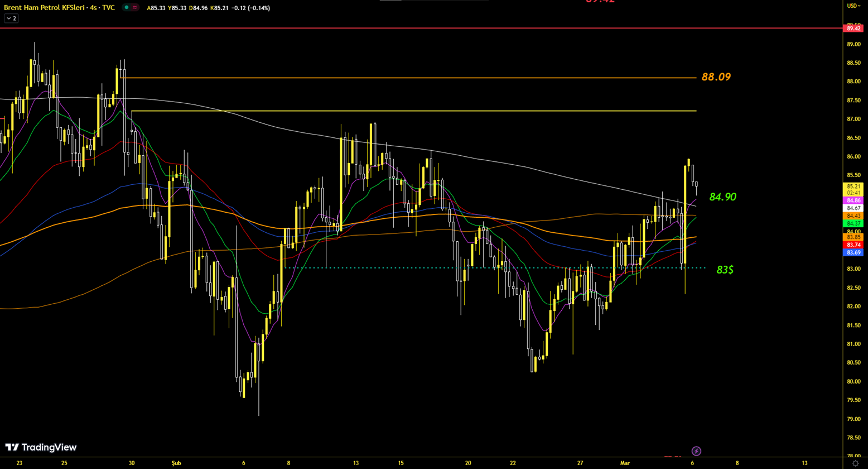This screenshot has width=868, height=469.
Task: Click the Şub month label on time axis
Action: 176,463
